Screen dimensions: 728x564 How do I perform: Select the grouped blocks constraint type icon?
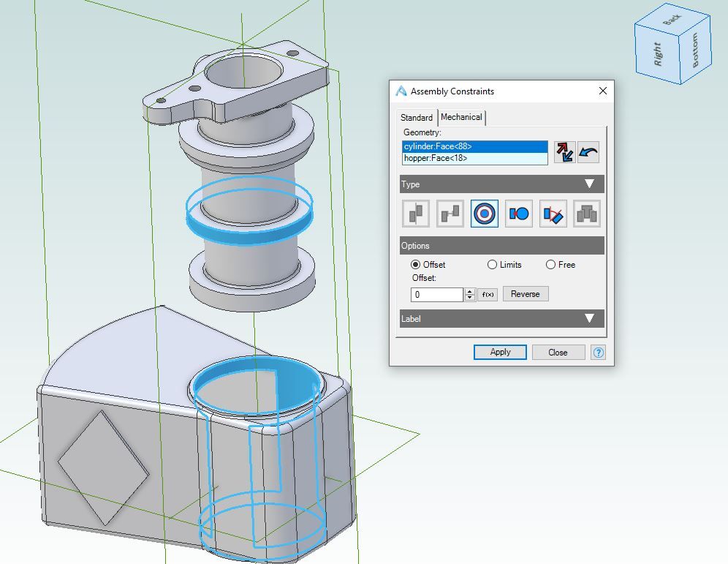pyautogui.click(x=587, y=214)
